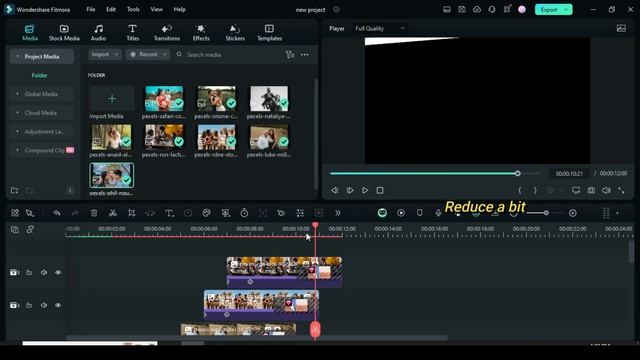This screenshot has width=640, height=360.
Task: Open the player display settings icon
Action: pyautogui.click(x=576, y=190)
